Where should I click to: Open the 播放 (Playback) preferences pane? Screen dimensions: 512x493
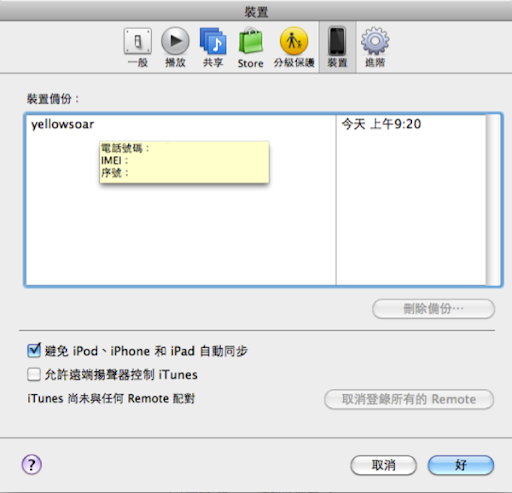pyautogui.click(x=175, y=47)
